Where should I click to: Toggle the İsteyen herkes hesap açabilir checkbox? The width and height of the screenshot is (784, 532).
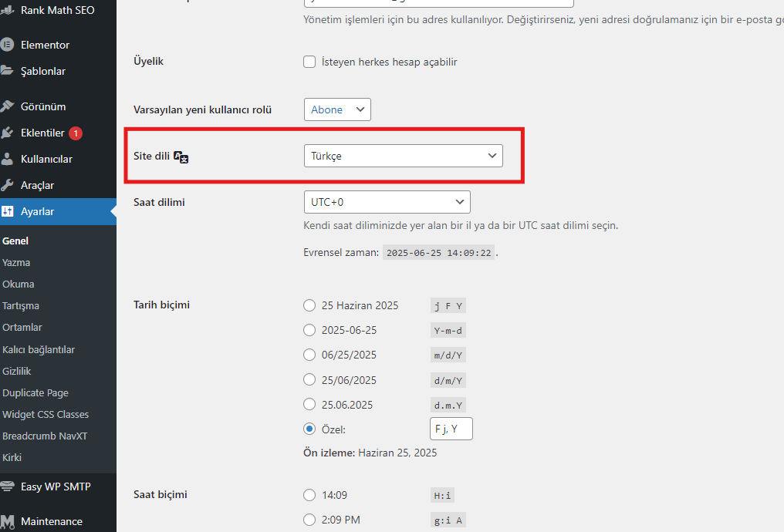[309, 62]
